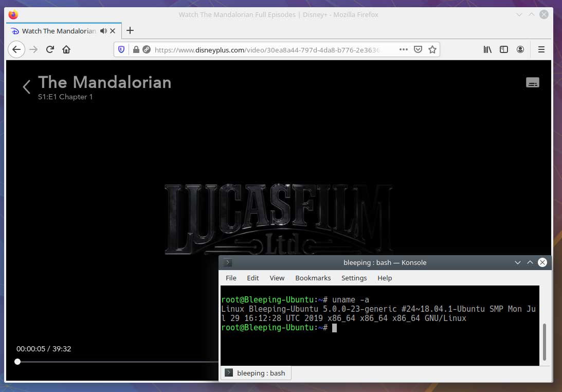The width and height of the screenshot is (562, 392).
Task: Maximize the Firefox window
Action: 532,15
